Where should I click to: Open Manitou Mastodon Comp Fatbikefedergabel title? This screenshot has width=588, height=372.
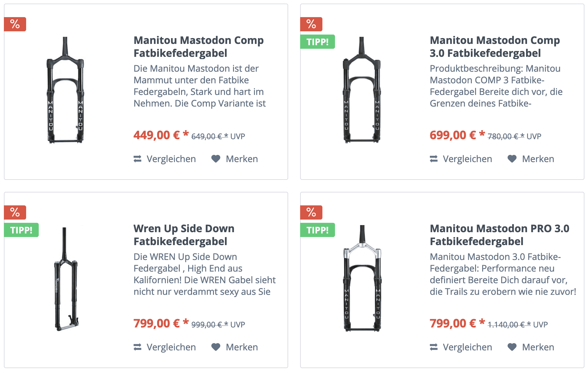point(198,46)
